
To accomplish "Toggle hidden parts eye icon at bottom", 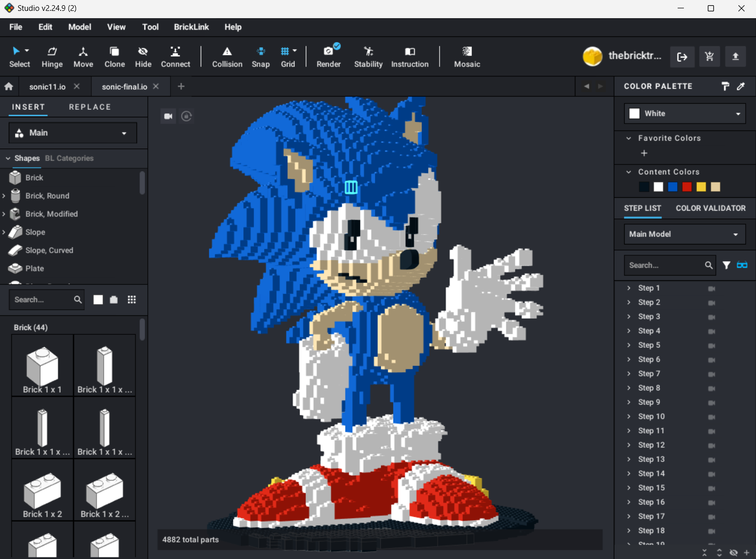I will (x=733, y=553).
